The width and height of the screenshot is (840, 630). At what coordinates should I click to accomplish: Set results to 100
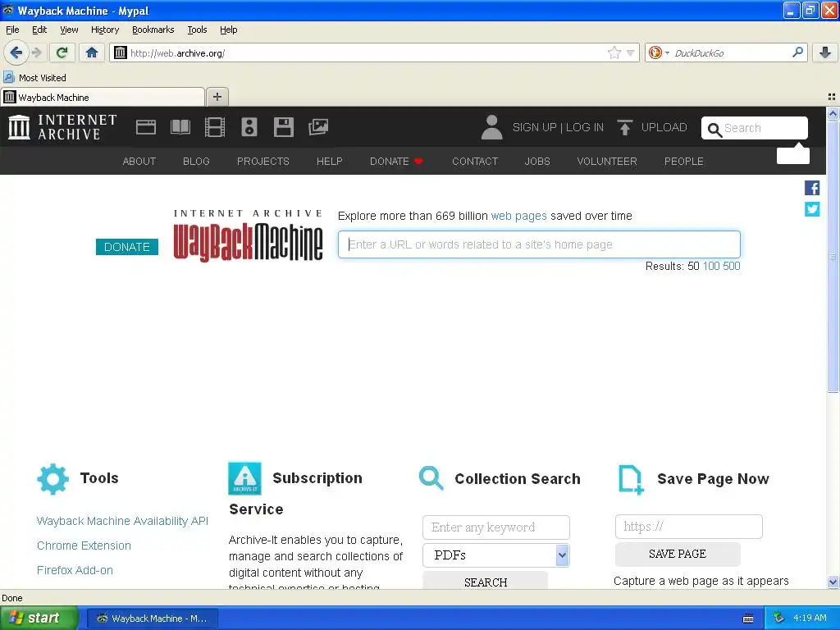tap(711, 267)
